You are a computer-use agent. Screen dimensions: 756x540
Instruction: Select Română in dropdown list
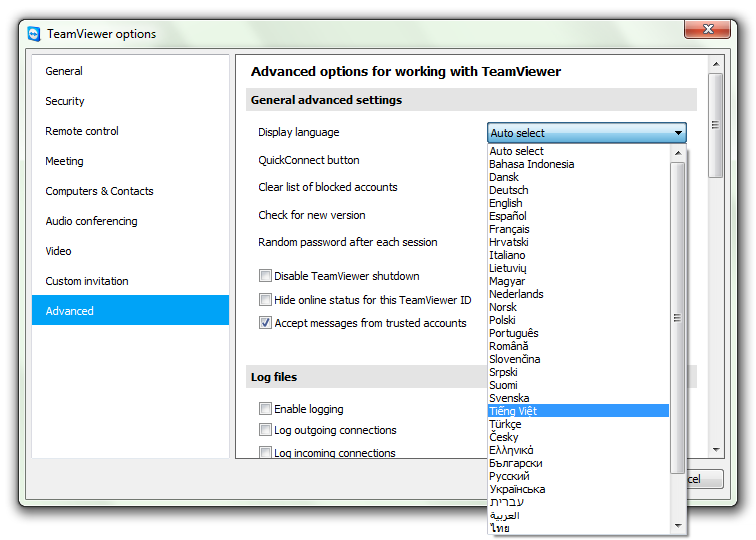(x=579, y=346)
